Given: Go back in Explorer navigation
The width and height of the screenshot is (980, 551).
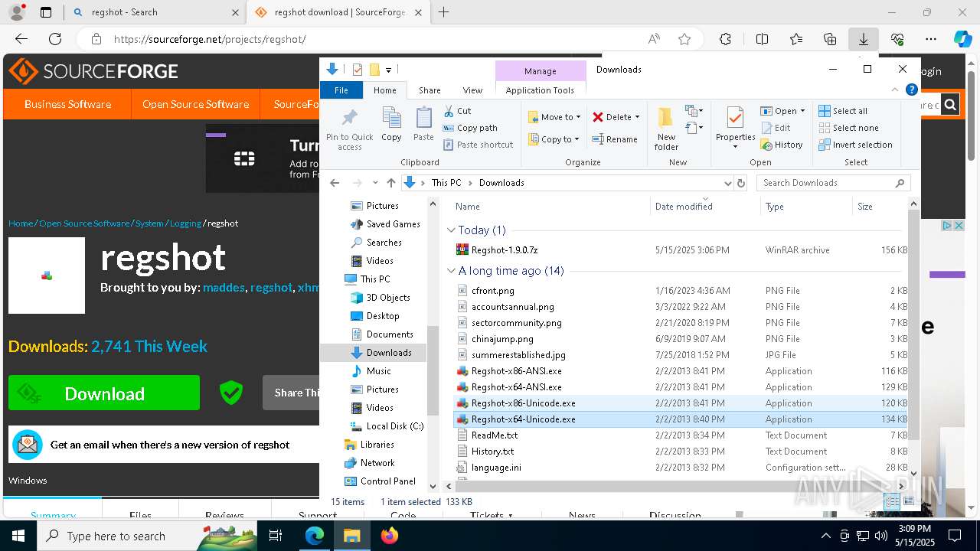Looking at the screenshot, I should [x=335, y=183].
